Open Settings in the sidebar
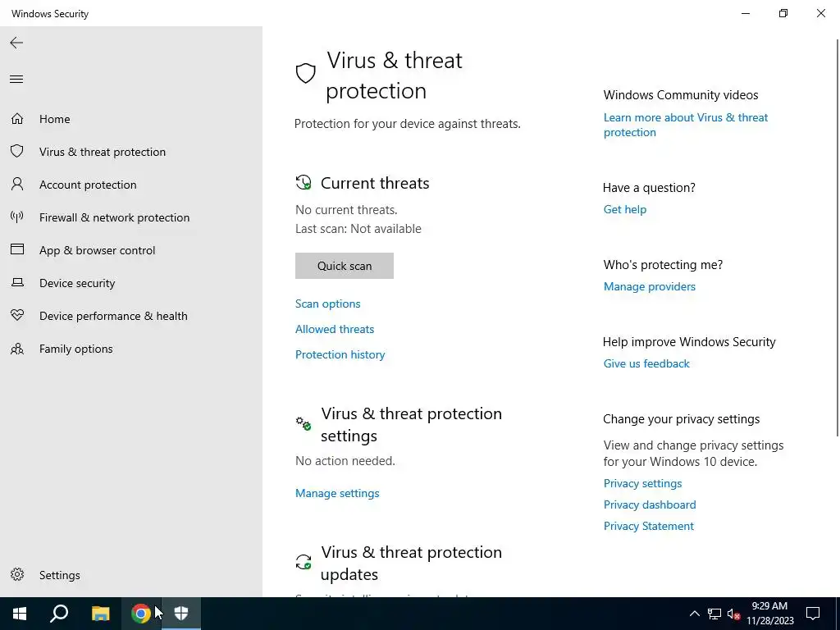 coord(131,575)
